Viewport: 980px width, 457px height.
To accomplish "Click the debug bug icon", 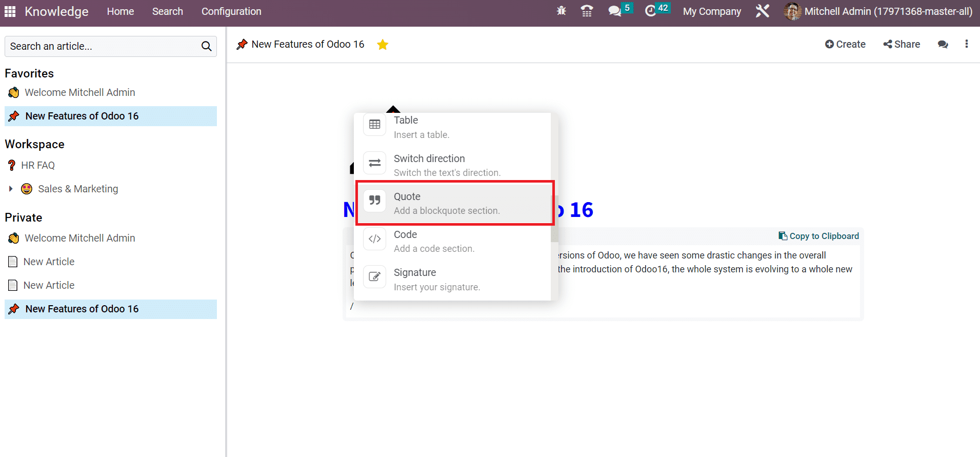I will (x=562, y=11).
